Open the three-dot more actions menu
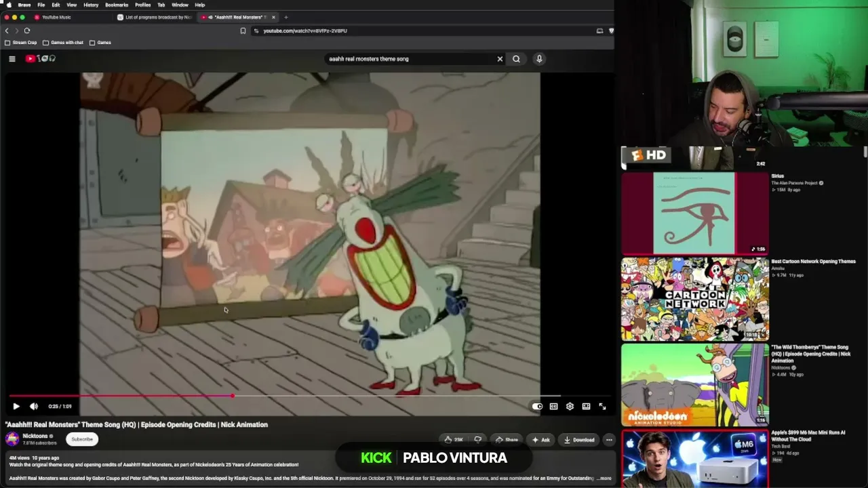868x488 pixels. tap(609, 440)
